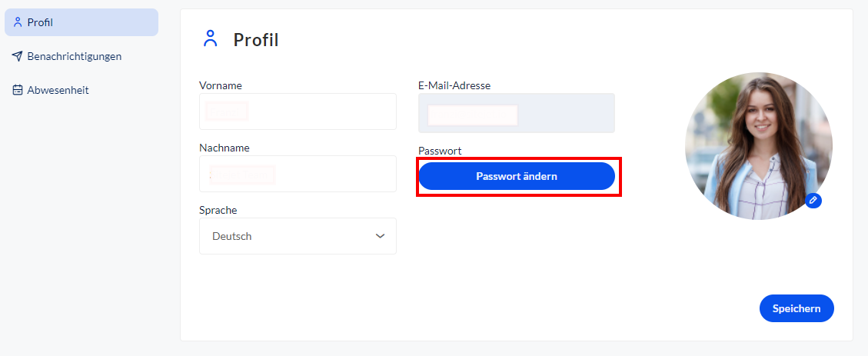Viewport: 868px width, 356px height.
Task: Click the calendar icon for Abwesenheit
Action: (18, 90)
